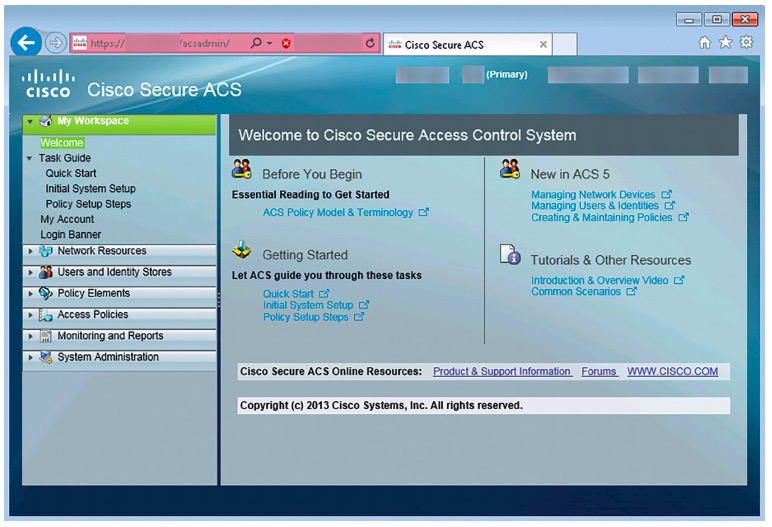Click the refresh icon in address bar
Viewport: 772px width, 527px height.
[x=370, y=44]
